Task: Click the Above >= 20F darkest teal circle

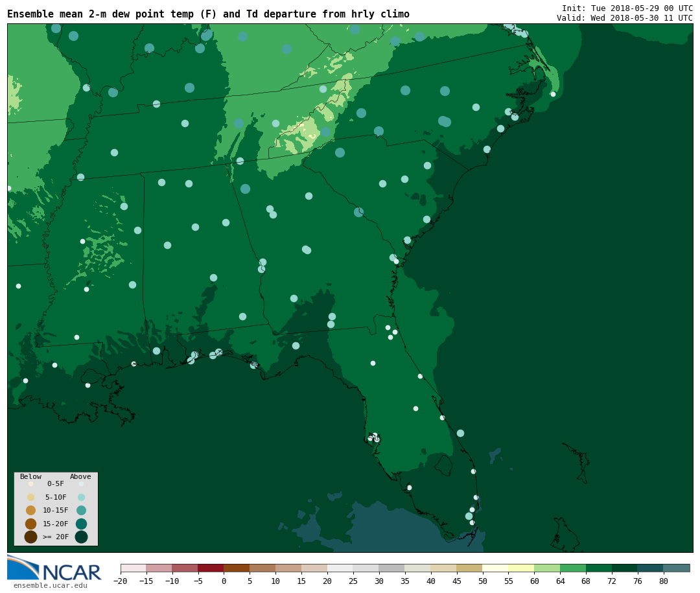Action: [81, 537]
